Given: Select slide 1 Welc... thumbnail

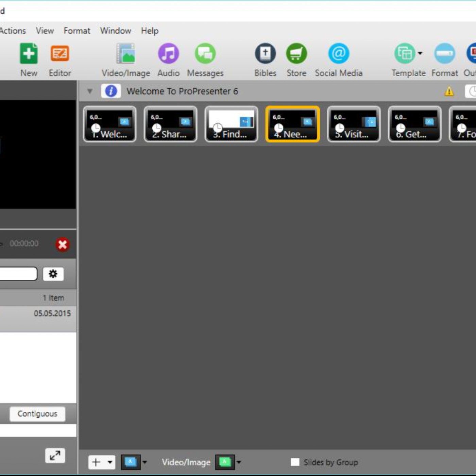Looking at the screenshot, I should pyautogui.click(x=109, y=124).
